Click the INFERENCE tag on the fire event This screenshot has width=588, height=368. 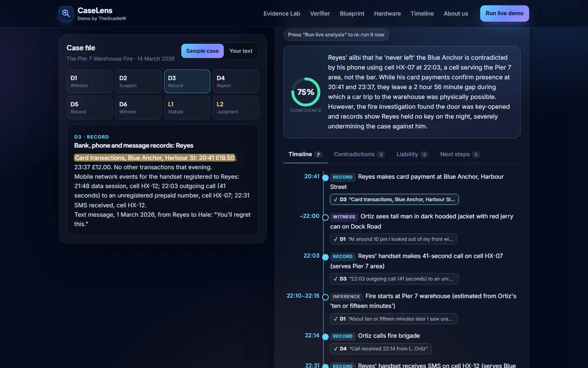(346, 297)
